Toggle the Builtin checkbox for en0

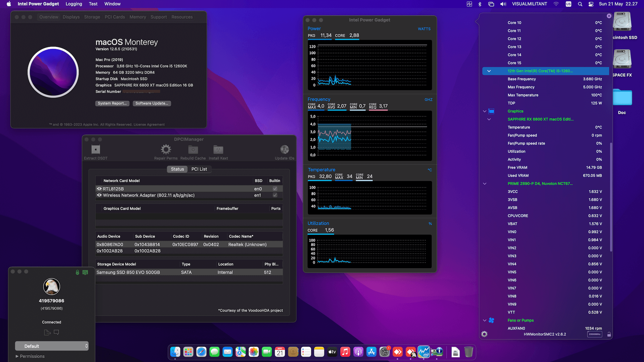pyautogui.click(x=275, y=189)
